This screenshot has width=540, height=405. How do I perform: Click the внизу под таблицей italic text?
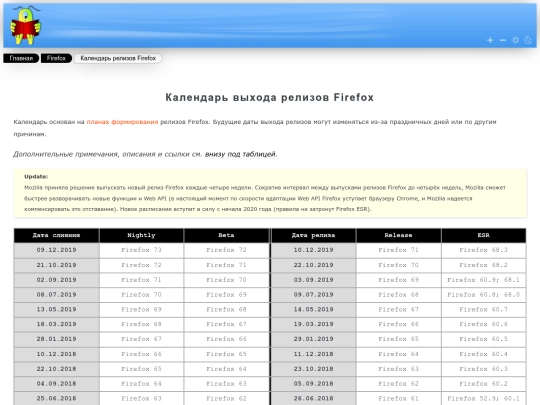coord(241,154)
